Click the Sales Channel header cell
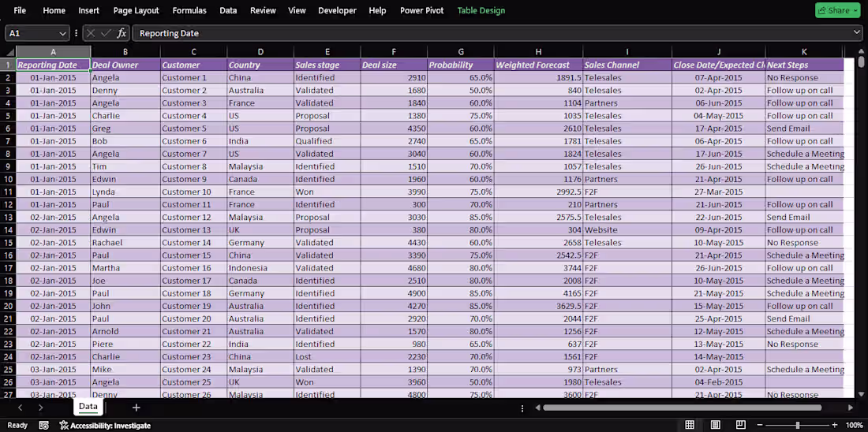Screen dimensions: 868x432 (x=627, y=65)
